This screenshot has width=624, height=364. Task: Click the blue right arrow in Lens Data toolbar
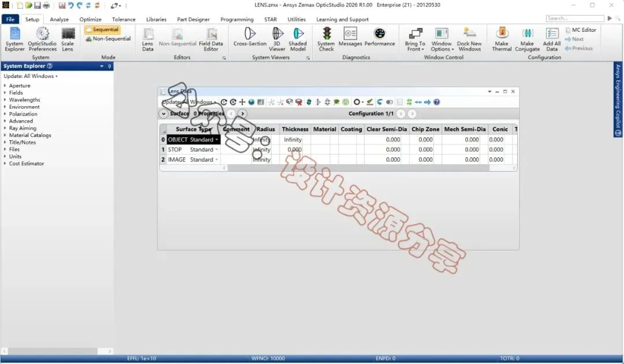click(427, 102)
